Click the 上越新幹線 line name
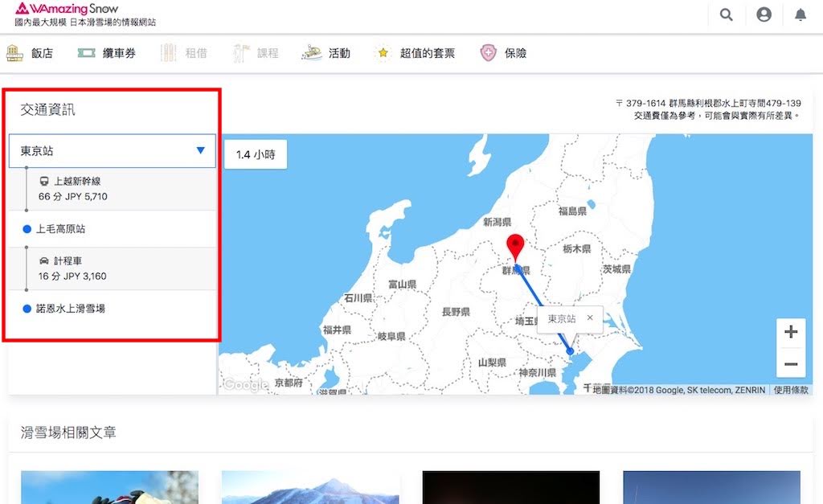The height and width of the screenshot is (504, 823). (x=78, y=181)
